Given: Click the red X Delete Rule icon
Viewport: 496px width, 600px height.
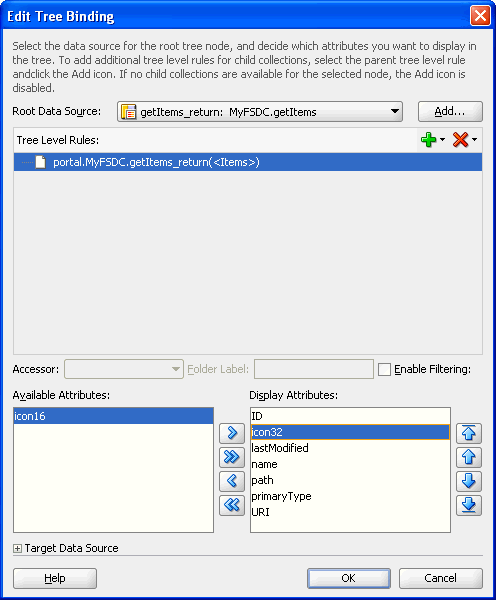Looking at the screenshot, I should (460, 140).
